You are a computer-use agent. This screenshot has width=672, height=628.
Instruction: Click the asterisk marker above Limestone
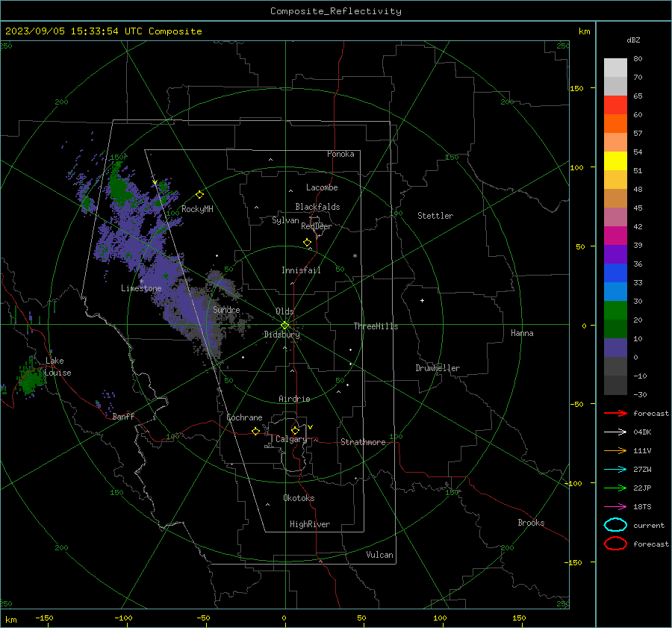[x=141, y=282]
